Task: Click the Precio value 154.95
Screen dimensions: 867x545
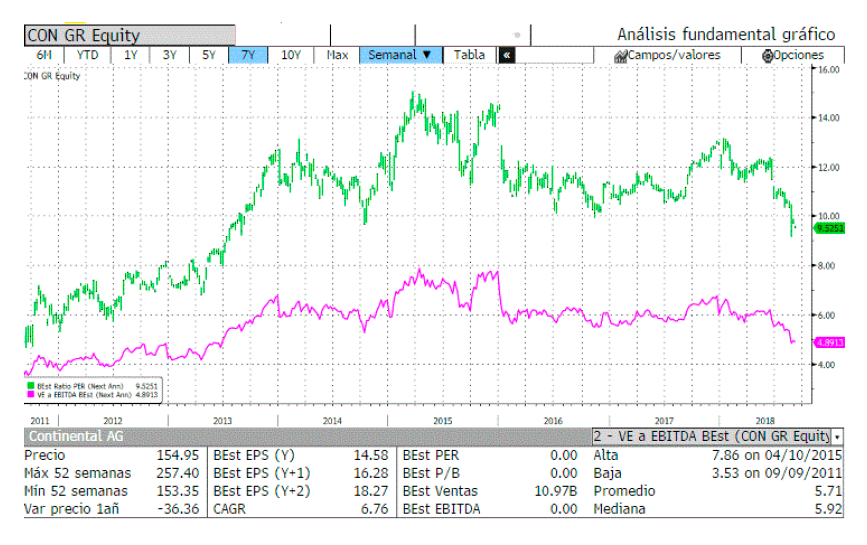Action: (x=177, y=455)
